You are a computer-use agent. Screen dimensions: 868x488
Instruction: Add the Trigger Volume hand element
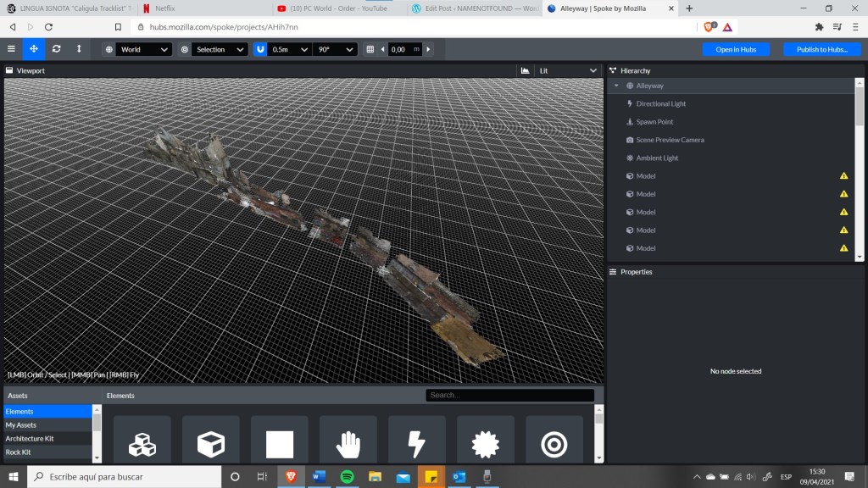tap(348, 443)
